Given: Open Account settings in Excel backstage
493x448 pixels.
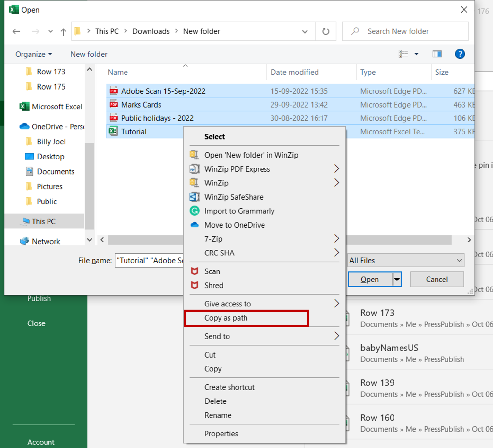Looking at the screenshot, I should click(x=41, y=442).
